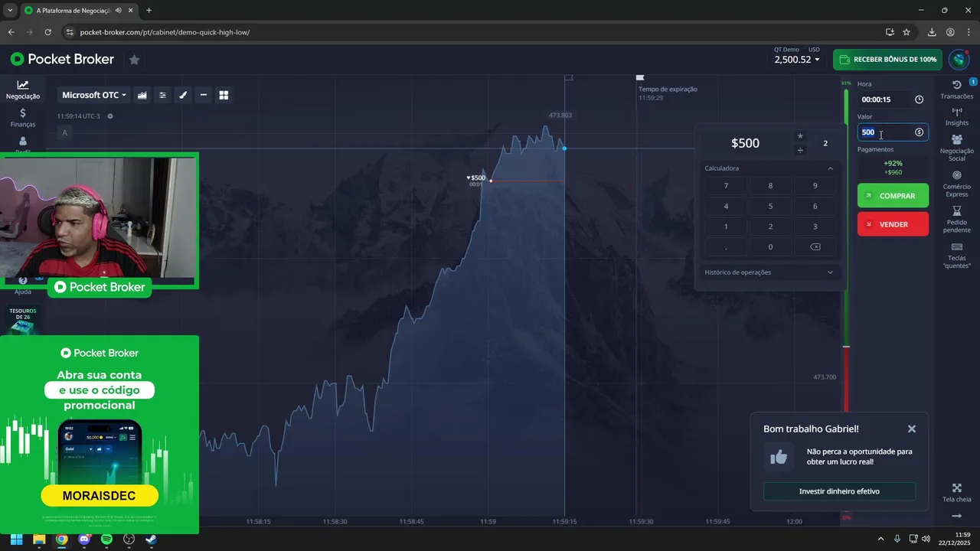Click calculator backspace key
This screenshot has height=551, width=980.
(815, 247)
